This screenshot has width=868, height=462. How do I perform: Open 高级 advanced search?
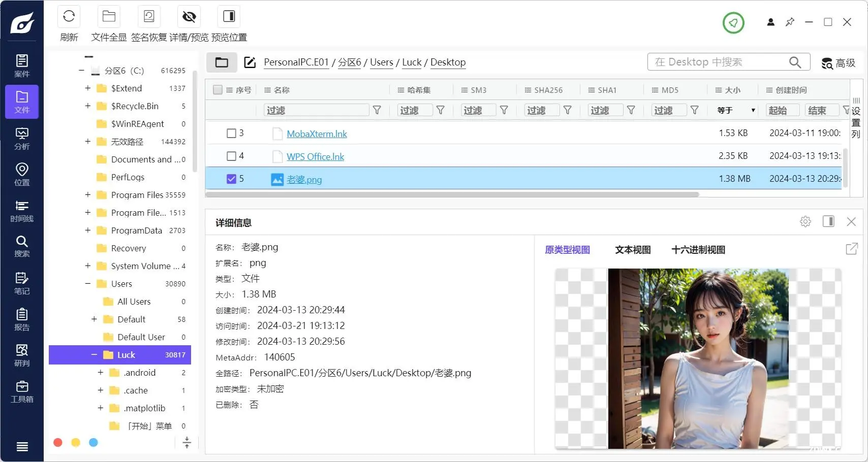pyautogui.click(x=839, y=63)
